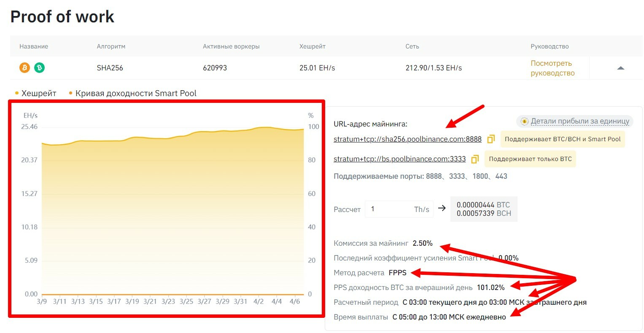Click the Хешрейт column header
Viewport: 644px width, 333px height.
tap(313, 46)
